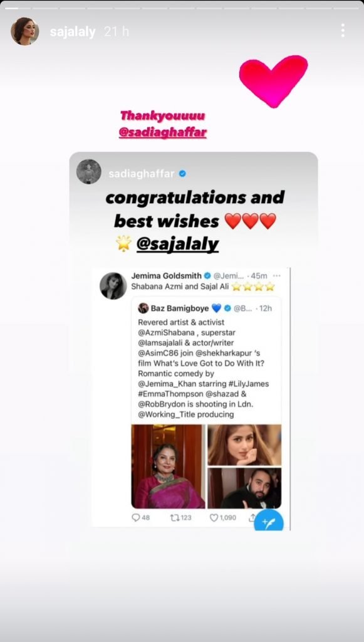The height and width of the screenshot is (642, 364).
Task: Open the Jemima Goldsmith tweet overflow menu
Action: [x=276, y=276]
